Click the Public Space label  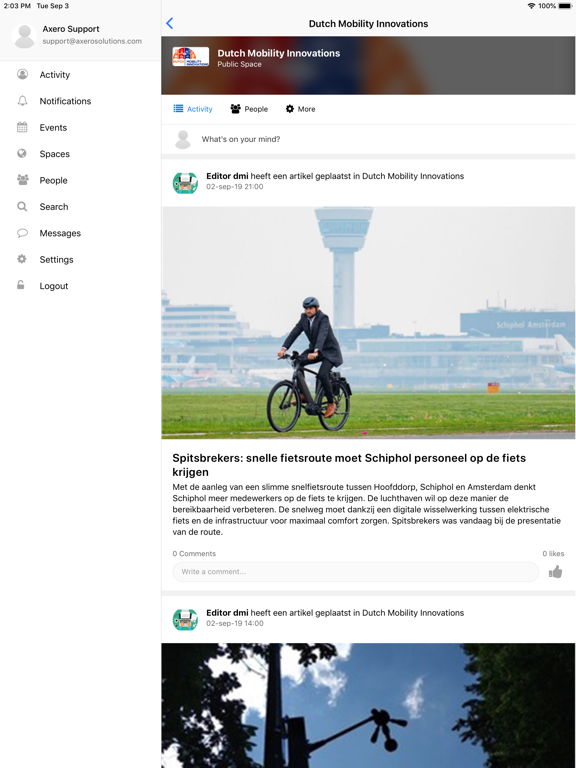[x=240, y=64]
